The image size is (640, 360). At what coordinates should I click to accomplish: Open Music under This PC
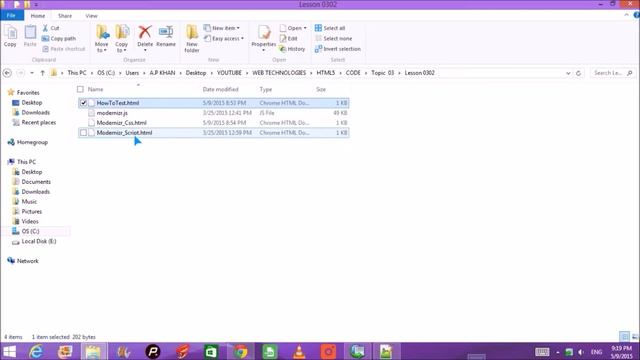pyautogui.click(x=29, y=202)
